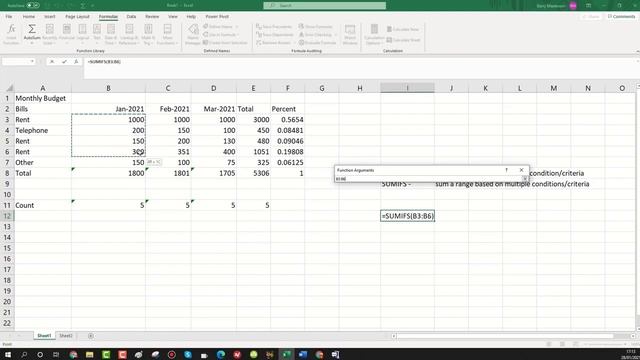The height and width of the screenshot is (360, 640).
Task: Select the Sheet1 worksheet tab
Action: (44, 336)
